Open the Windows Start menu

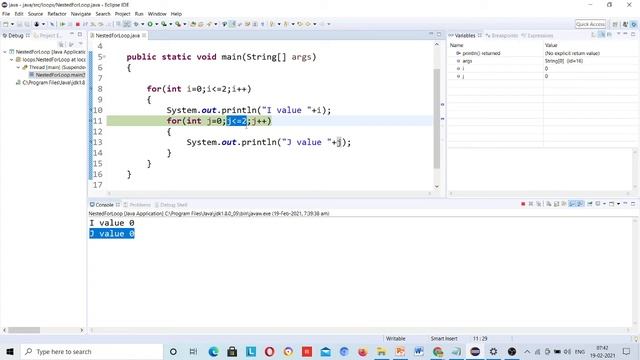coord(10,351)
